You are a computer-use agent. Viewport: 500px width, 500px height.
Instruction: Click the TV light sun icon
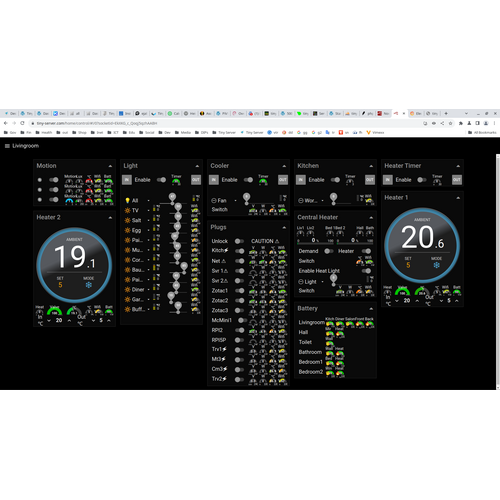[127, 210]
